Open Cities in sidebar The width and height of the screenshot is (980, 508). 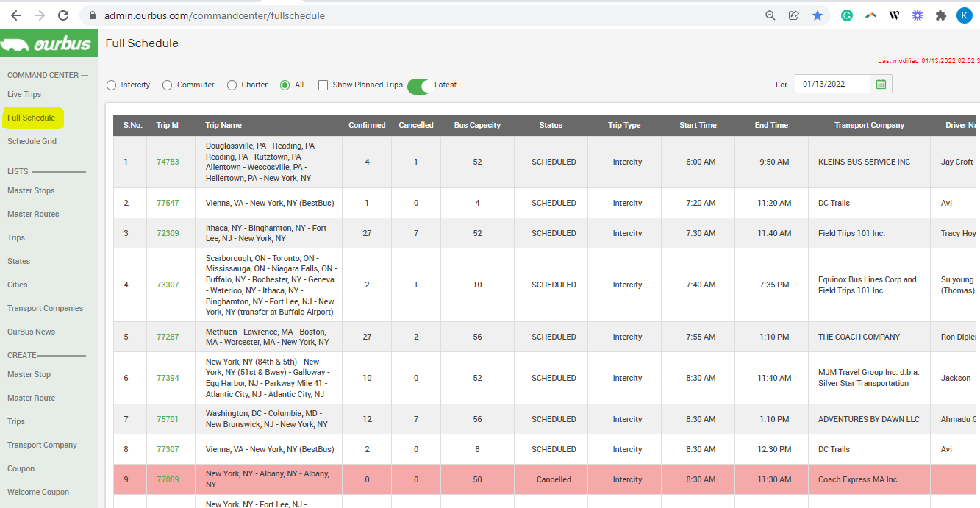point(18,285)
